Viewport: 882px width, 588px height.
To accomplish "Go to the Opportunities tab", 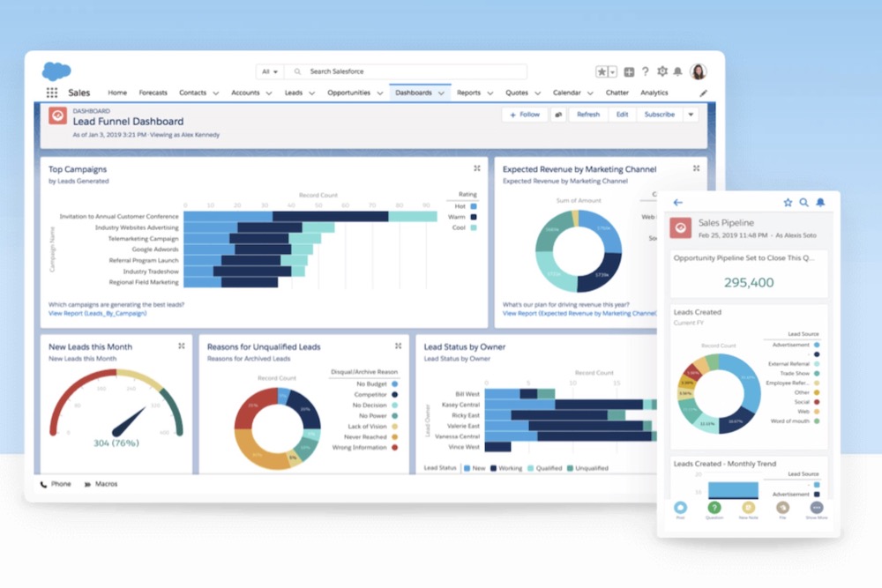I will point(348,92).
